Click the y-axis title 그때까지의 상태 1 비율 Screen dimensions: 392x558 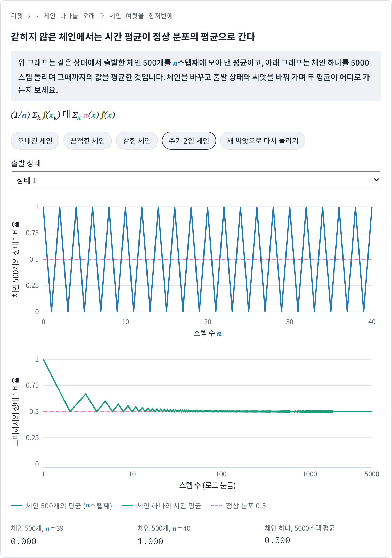coord(15,411)
